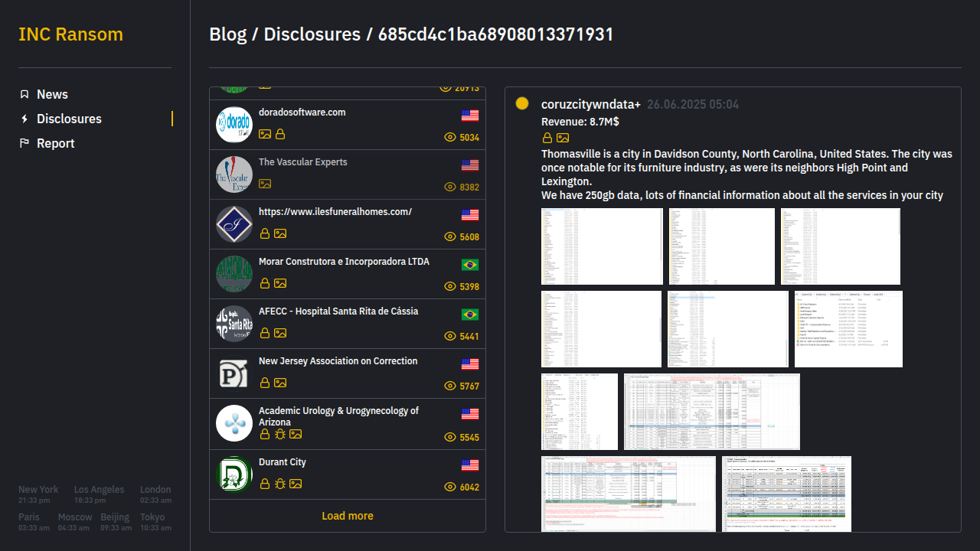Expand the list with Load more
980x551 pixels.
348,516
